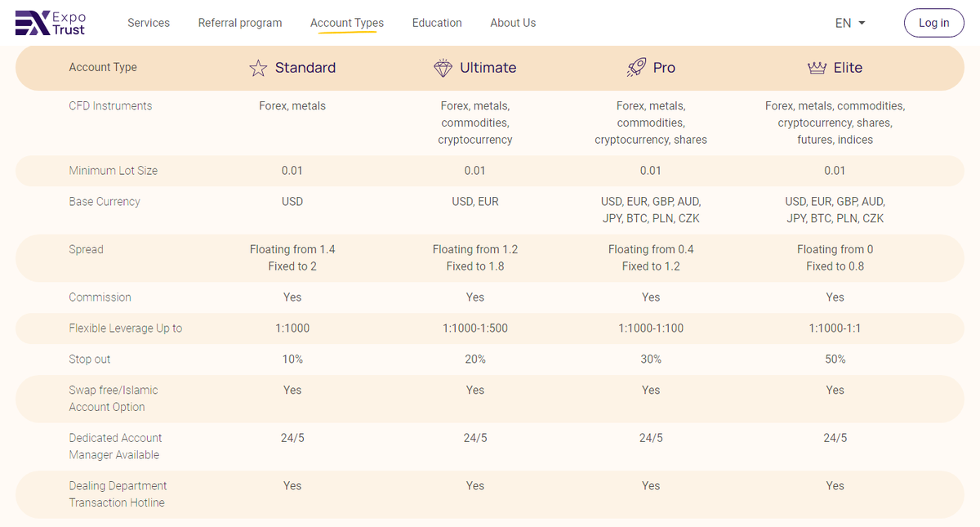Click the 'Floating from 1.4' spread cell
Image resolution: width=980 pixels, height=527 pixels.
tap(292, 249)
